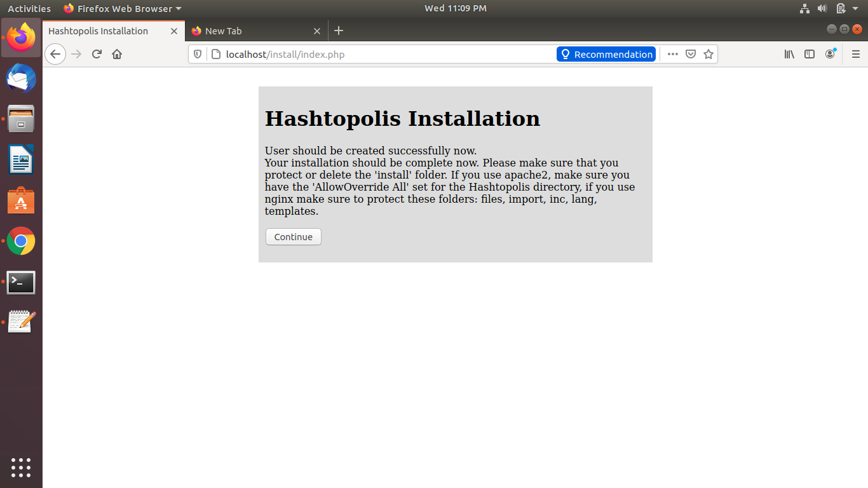The width and height of the screenshot is (868, 488).
Task: Open the Text Editor from the dock
Action: pos(21,322)
